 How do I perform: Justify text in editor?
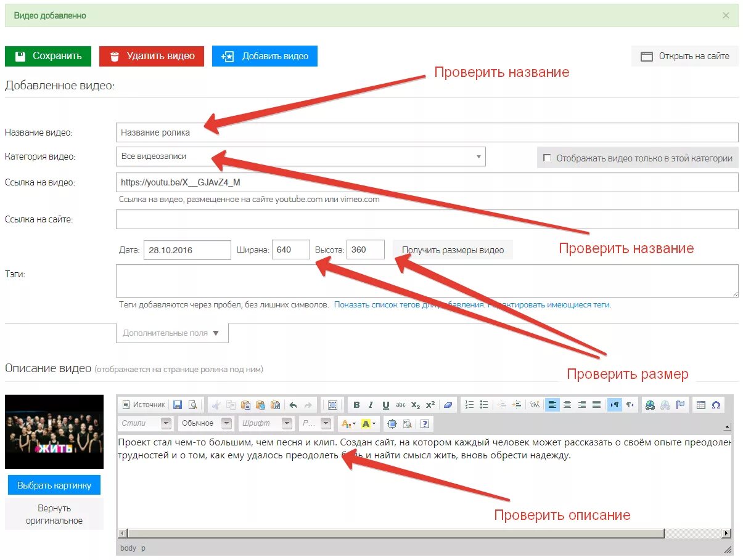pyautogui.click(x=596, y=405)
